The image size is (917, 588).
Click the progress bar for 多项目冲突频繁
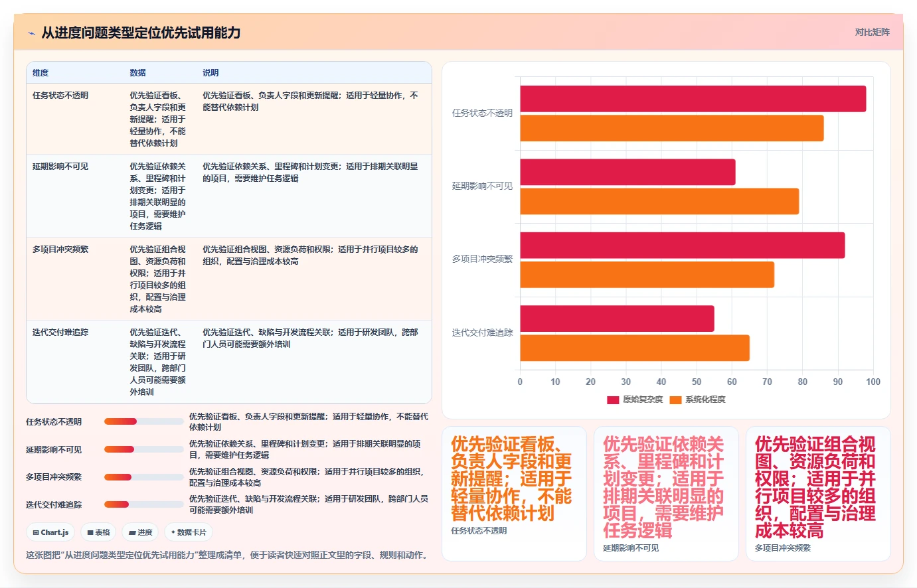click(143, 477)
